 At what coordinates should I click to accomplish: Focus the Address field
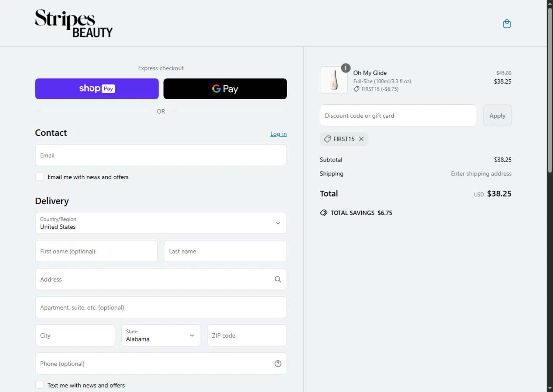click(x=161, y=279)
